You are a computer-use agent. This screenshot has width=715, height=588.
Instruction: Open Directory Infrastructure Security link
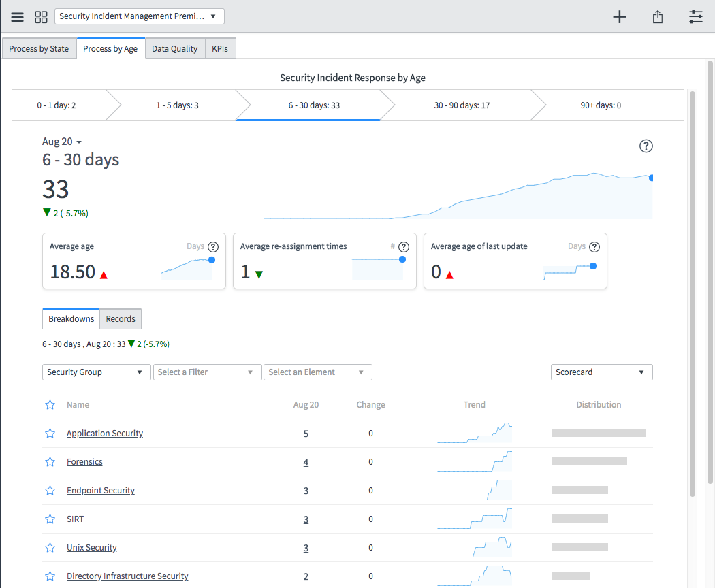pos(127,576)
